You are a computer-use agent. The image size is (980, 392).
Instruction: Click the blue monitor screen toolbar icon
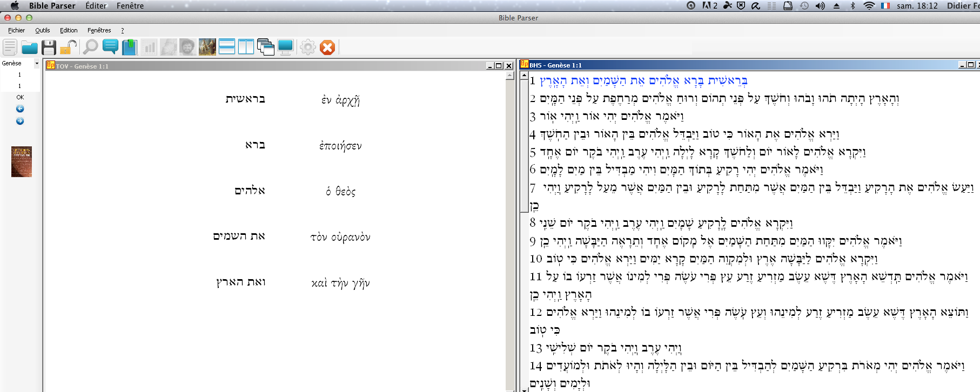click(x=285, y=48)
